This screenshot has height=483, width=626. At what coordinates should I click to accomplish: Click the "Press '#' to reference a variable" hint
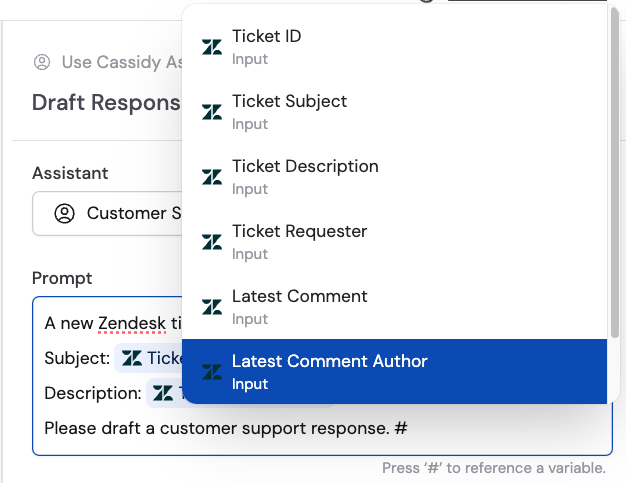[494, 468]
